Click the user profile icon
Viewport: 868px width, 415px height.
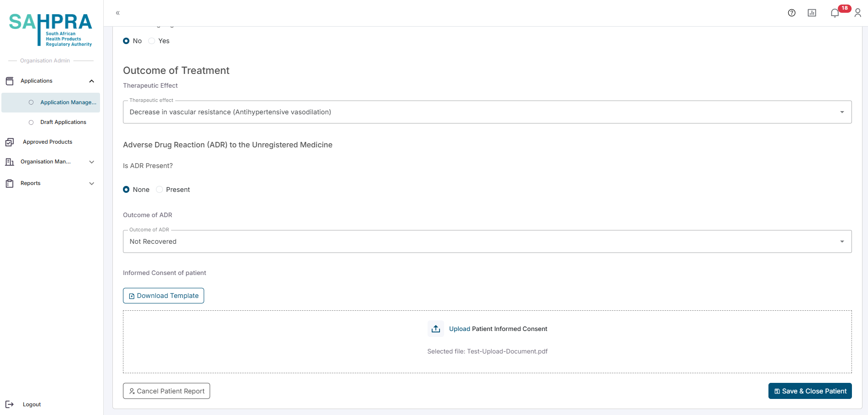(857, 13)
